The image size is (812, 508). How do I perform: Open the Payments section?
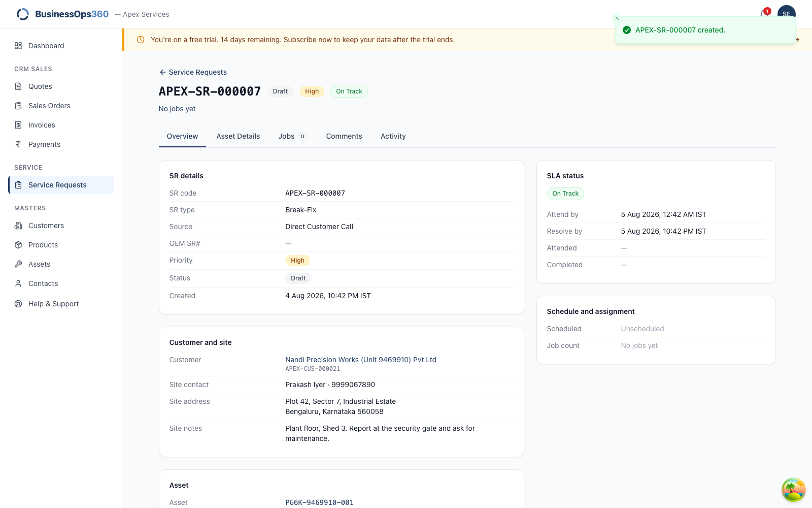click(x=61, y=144)
